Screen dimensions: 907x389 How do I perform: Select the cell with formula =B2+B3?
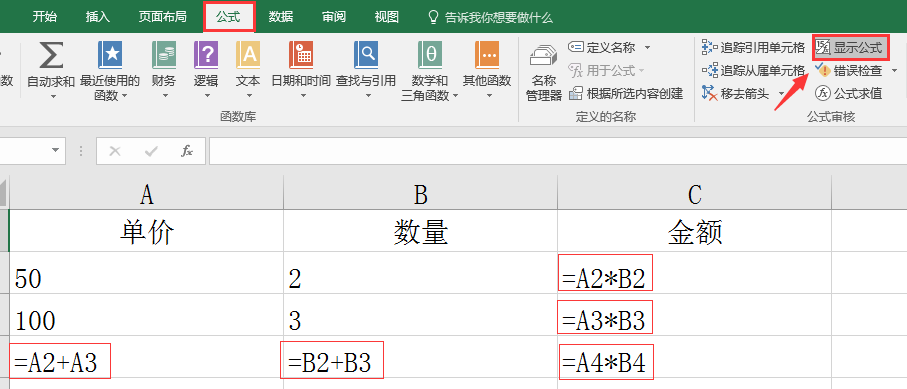click(421, 357)
